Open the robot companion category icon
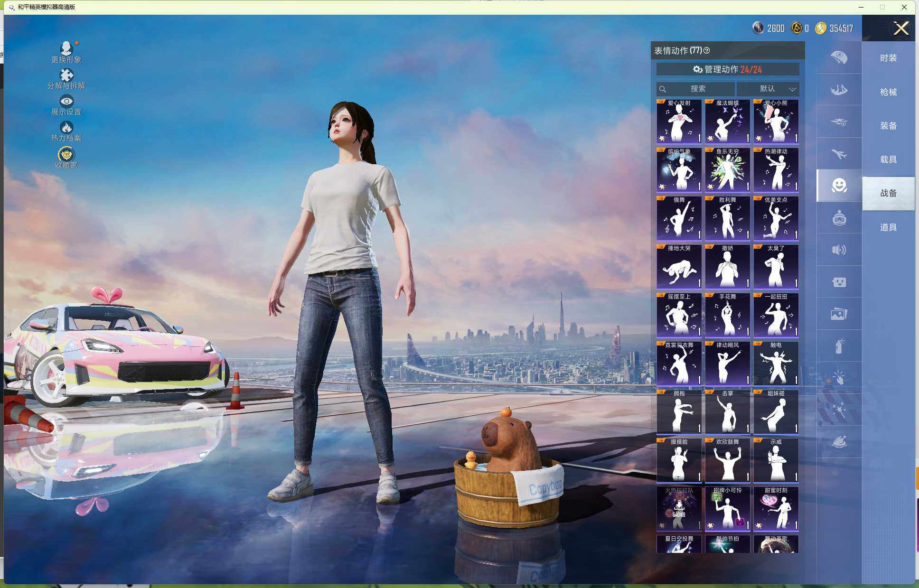Image resolution: width=919 pixels, height=588 pixels. click(839, 218)
